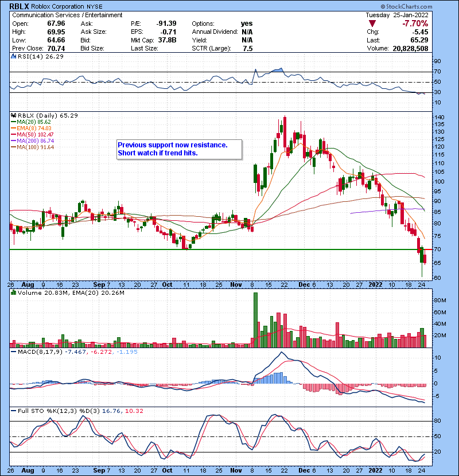The width and height of the screenshot is (459, 476).
Task: Click the P/E value -91.39
Action: pos(166,24)
